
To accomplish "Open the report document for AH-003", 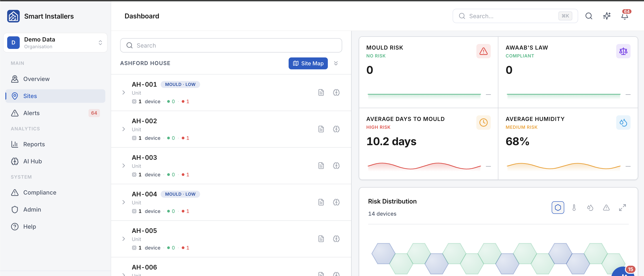I will [321, 166].
